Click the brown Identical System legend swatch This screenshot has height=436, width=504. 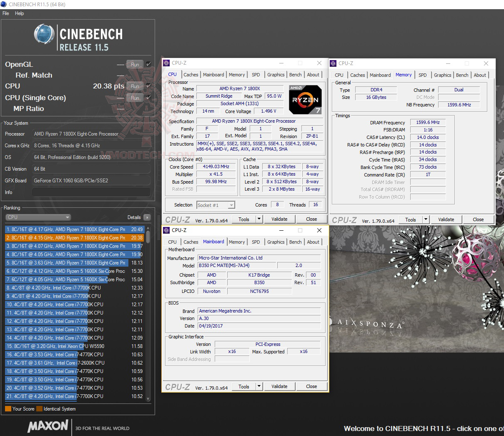tap(39, 409)
